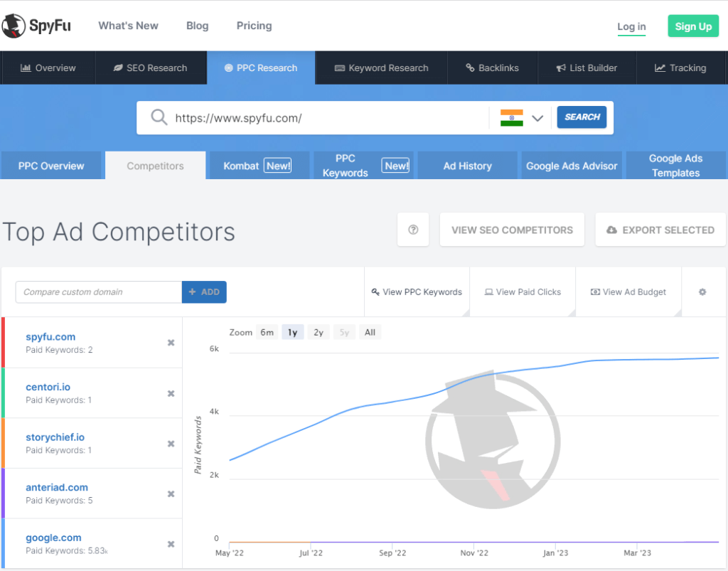Open the Keyword Research tab
The image size is (728, 571).
tap(381, 68)
